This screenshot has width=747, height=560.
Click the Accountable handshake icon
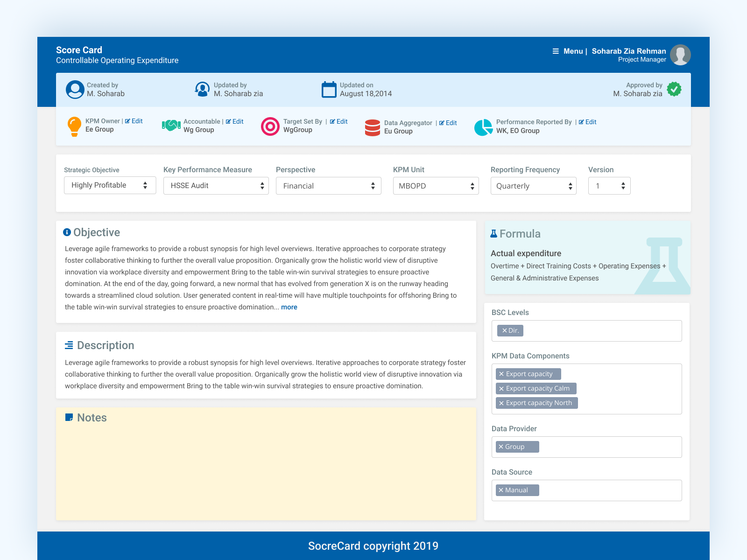[x=171, y=126]
